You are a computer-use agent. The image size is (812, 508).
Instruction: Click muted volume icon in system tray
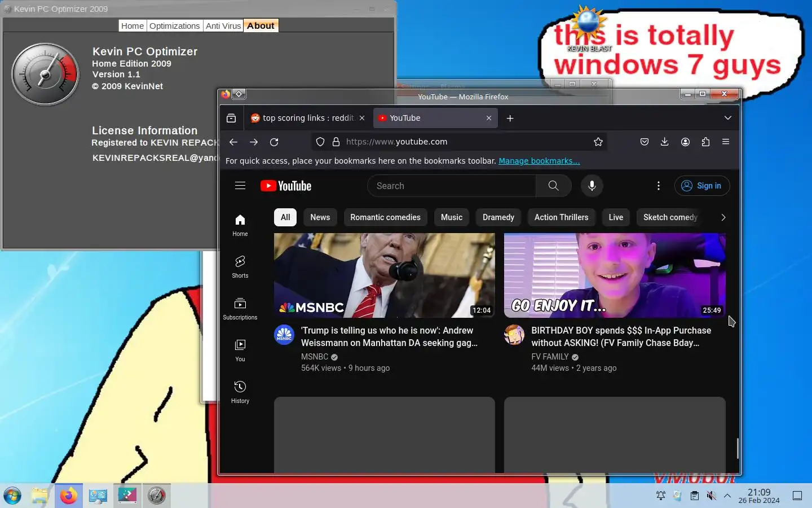click(x=711, y=496)
